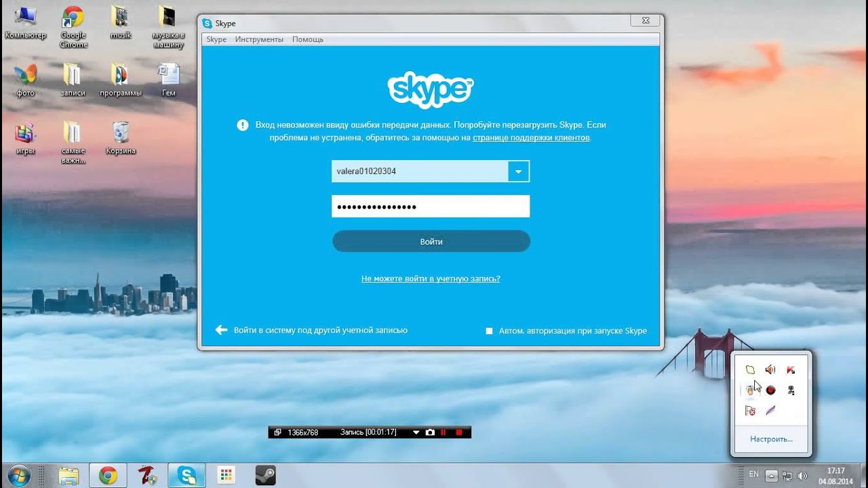Image resolution: width=868 pixels, height=488 pixels.
Task: Toggle Автом. авторизация при запуске Skype checkbox
Action: click(x=489, y=331)
